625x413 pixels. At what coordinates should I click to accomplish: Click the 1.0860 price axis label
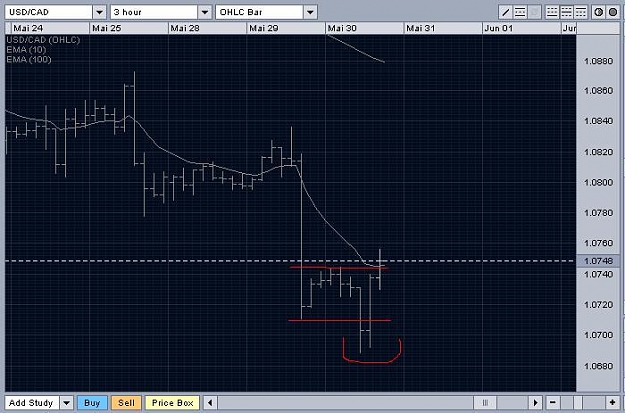(598, 90)
